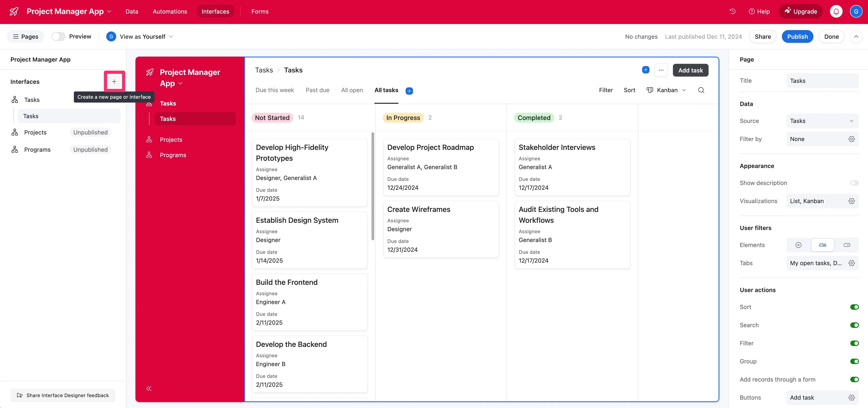868x408 pixels.
Task: Expand the Source Tasks dropdown
Action: [x=822, y=121]
